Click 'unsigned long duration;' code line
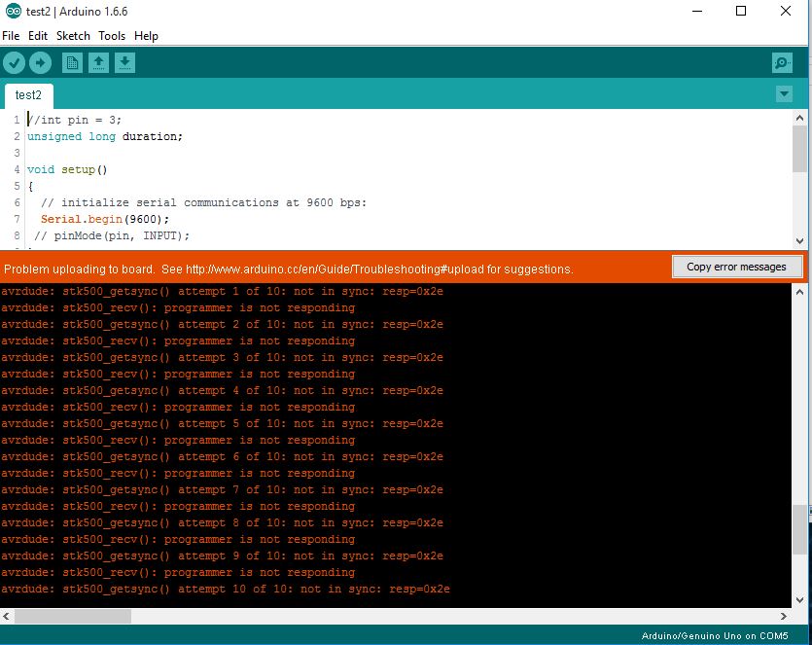The image size is (812, 645). [x=105, y=136]
